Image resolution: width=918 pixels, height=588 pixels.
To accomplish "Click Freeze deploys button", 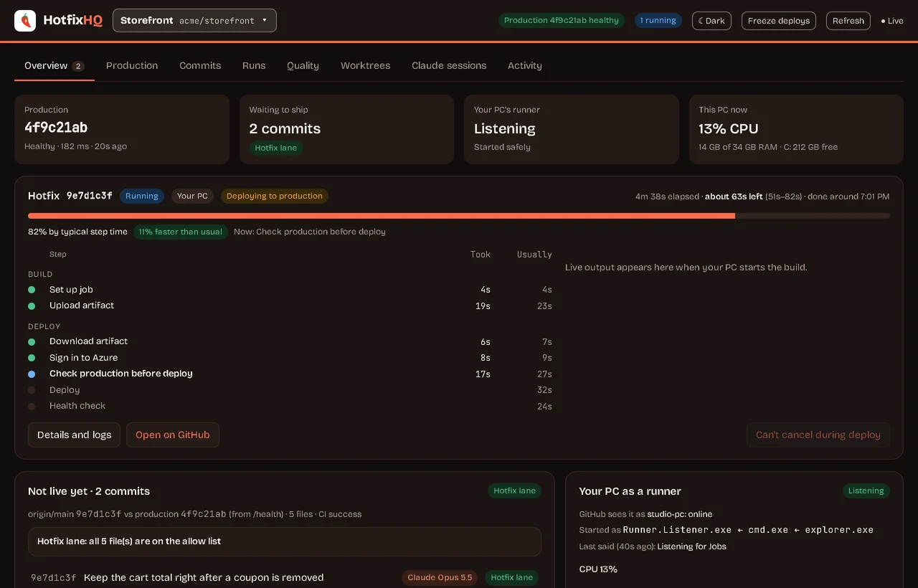I will click(x=779, y=21).
